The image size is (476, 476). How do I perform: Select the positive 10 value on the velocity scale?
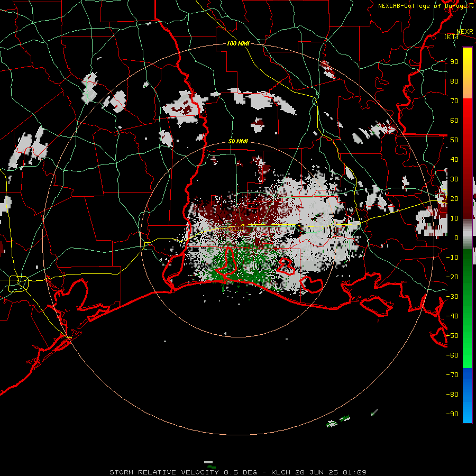454,218
